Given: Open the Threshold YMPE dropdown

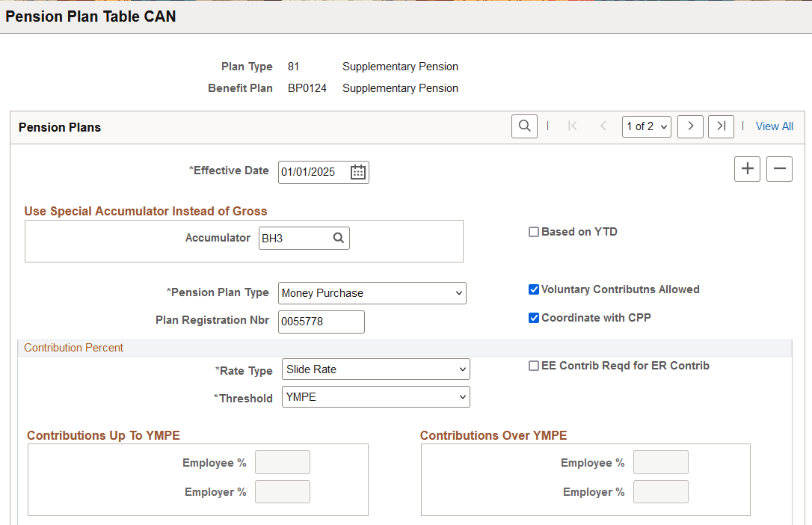Looking at the screenshot, I should 376,397.
